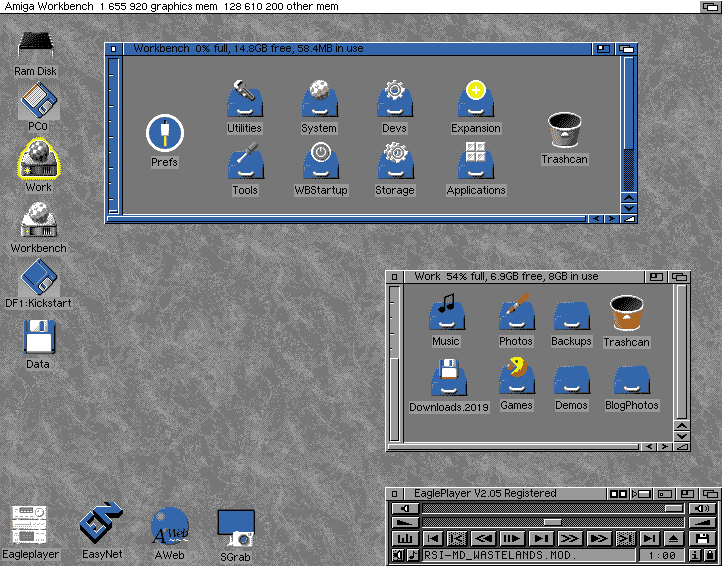Open the AWeb browser icon
This screenshot has height=566, width=722.
(169, 533)
